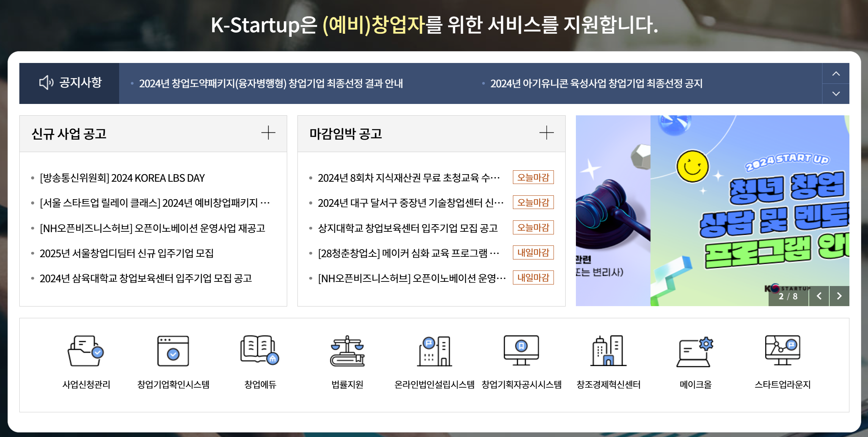Open the 스타트업라운지 monitor icon
Image resolution: width=868 pixels, height=437 pixels.
tap(782, 350)
